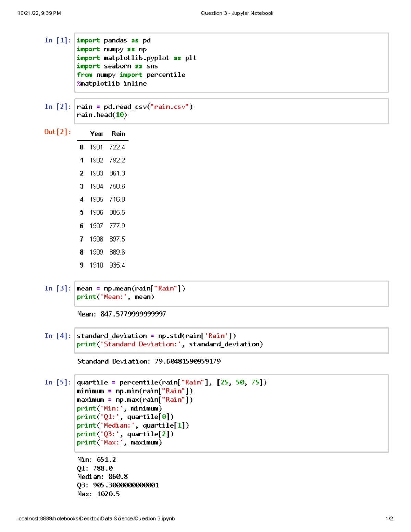Click the Out[2] output label
This screenshot has height=532, width=411.
click(x=57, y=131)
